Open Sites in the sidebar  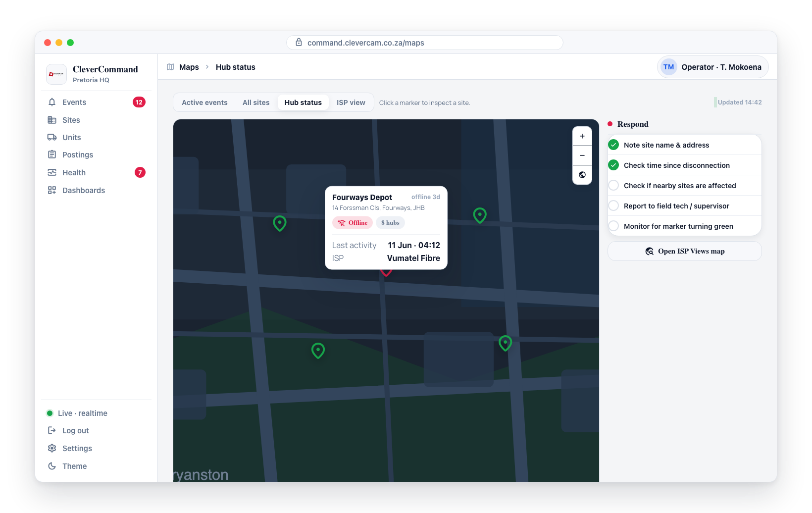[x=96, y=120]
